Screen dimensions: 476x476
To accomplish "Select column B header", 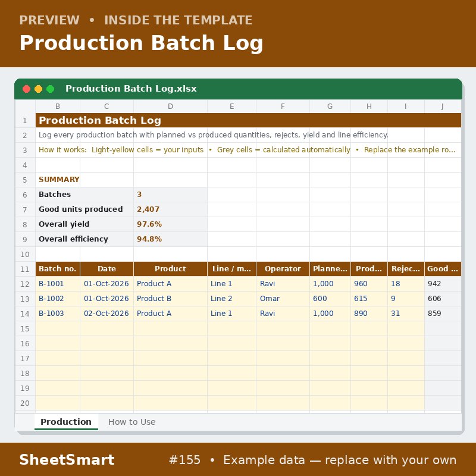I will coord(58,107).
